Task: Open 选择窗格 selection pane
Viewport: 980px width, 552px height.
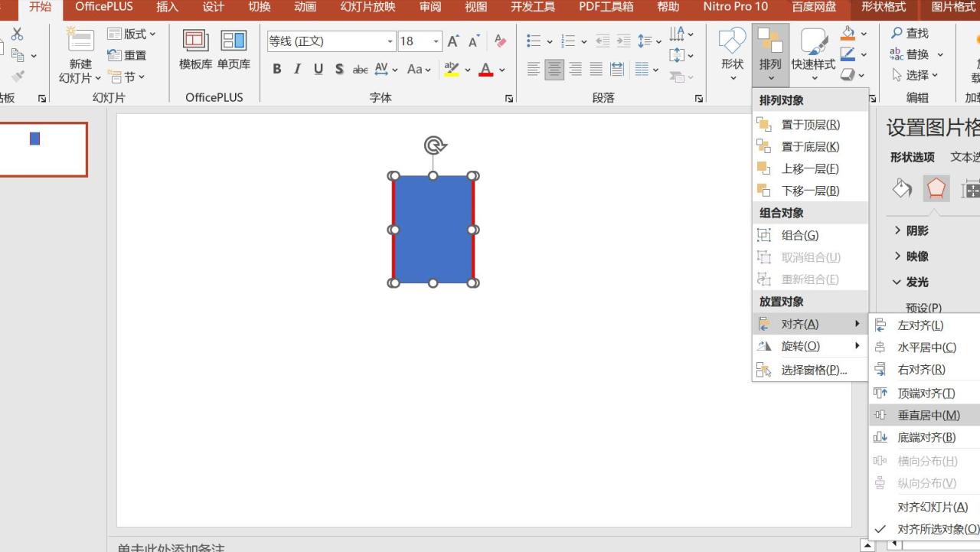Action: point(813,370)
